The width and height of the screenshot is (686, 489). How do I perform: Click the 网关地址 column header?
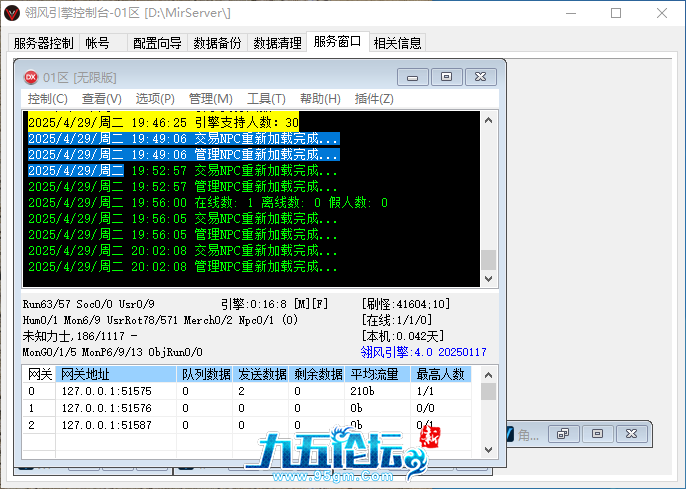pyautogui.click(x=116, y=374)
